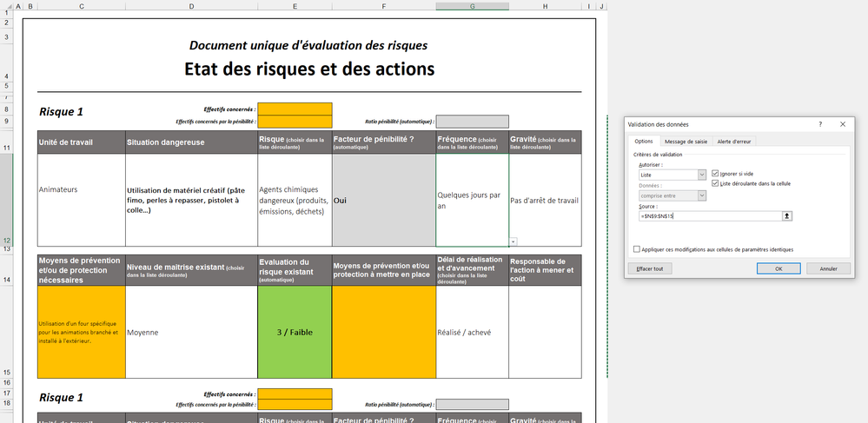Click the title Etat des risques et des actions
The height and width of the screenshot is (423, 868).
309,69
